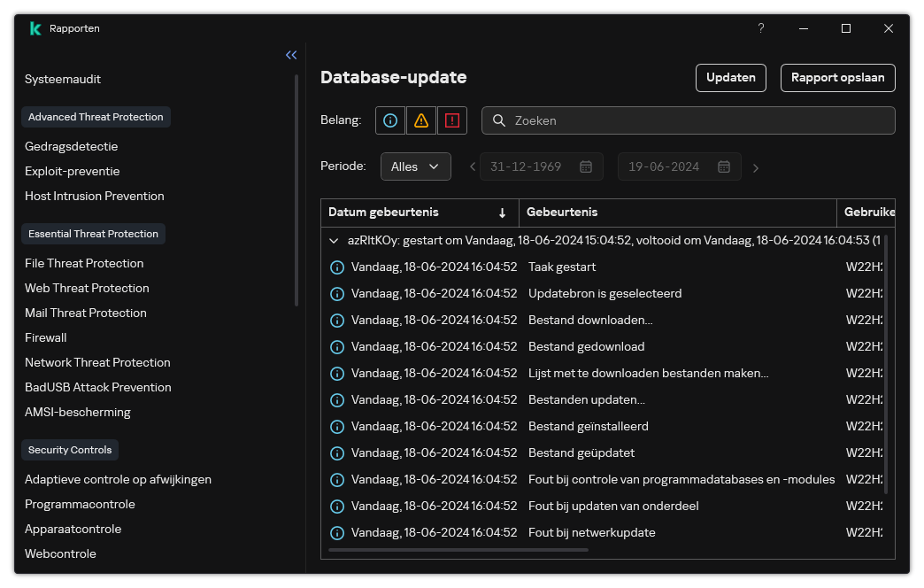Click the help question mark icon
The height and width of the screenshot is (588, 924).
(760, 28)
